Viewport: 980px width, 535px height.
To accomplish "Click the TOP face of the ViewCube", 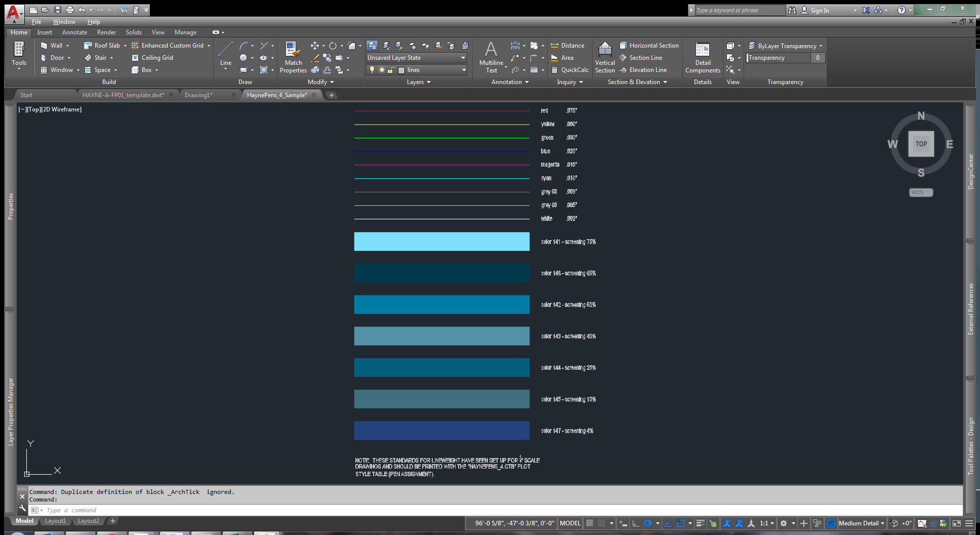I will coord(921,144).
